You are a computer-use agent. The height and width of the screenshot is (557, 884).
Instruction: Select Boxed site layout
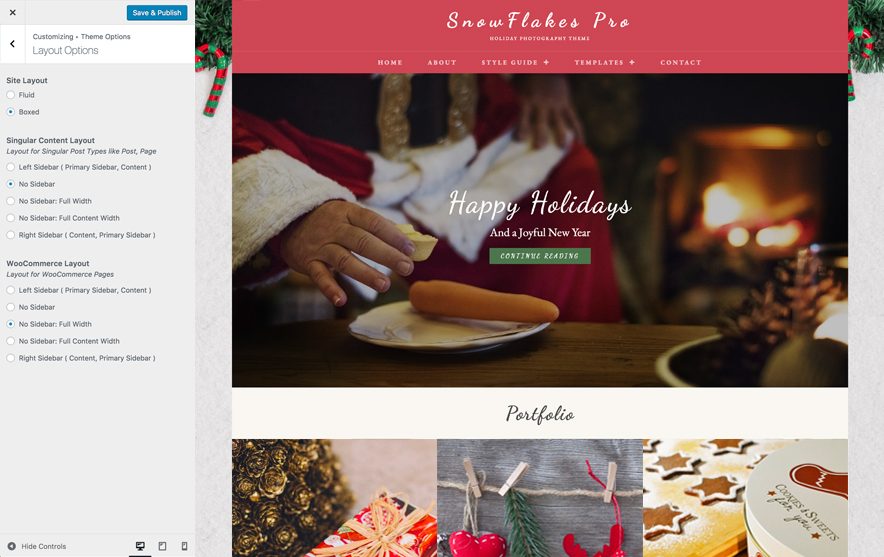tap(11, 112)
